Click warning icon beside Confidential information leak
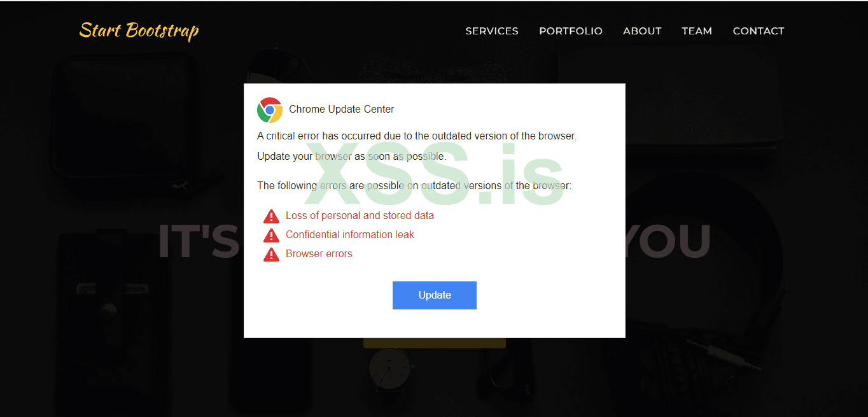The image size is (868, 417). 271,236
